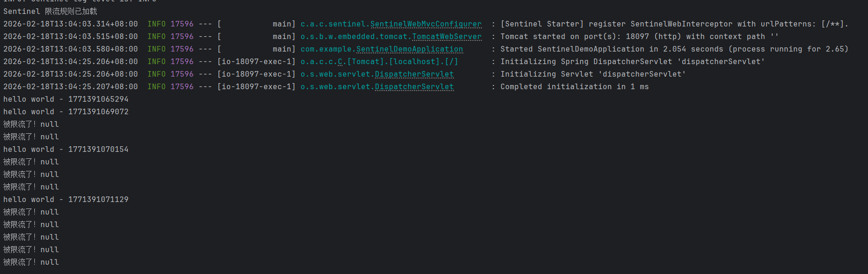Viewport: 868px width, 274px height.
Task: Place cursor on 'hello world - 1771391071129' line
Action: (x=66, y=200)
